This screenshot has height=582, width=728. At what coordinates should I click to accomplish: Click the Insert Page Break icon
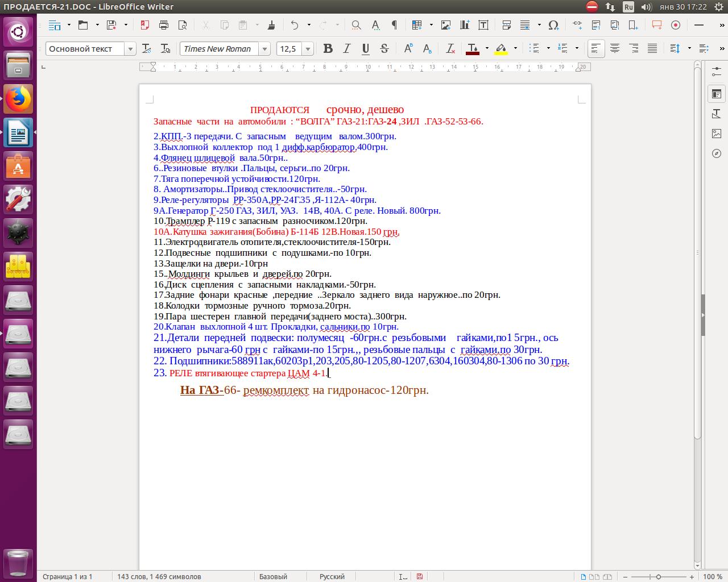pyautogui.click(x=507, y=25)
